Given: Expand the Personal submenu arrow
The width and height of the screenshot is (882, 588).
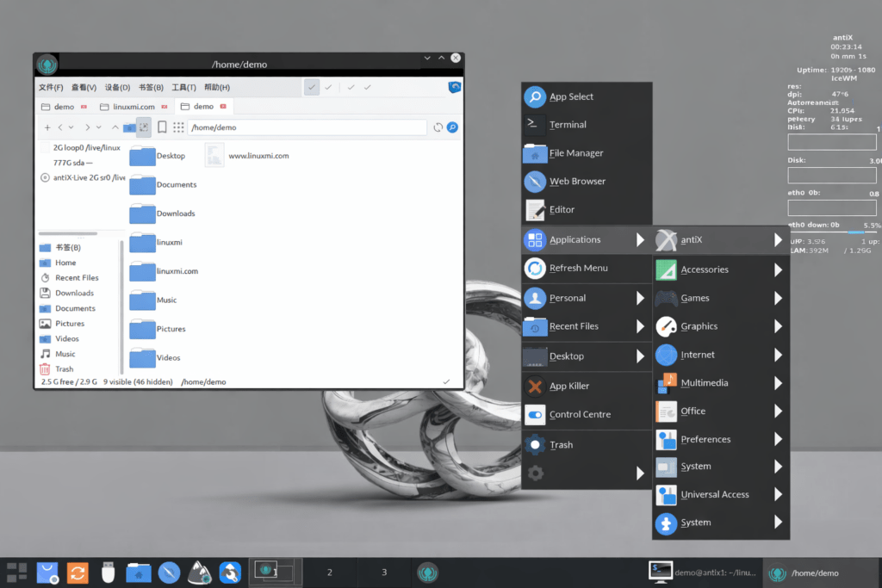Looking at the screenshot, I should tap(640, 298).
